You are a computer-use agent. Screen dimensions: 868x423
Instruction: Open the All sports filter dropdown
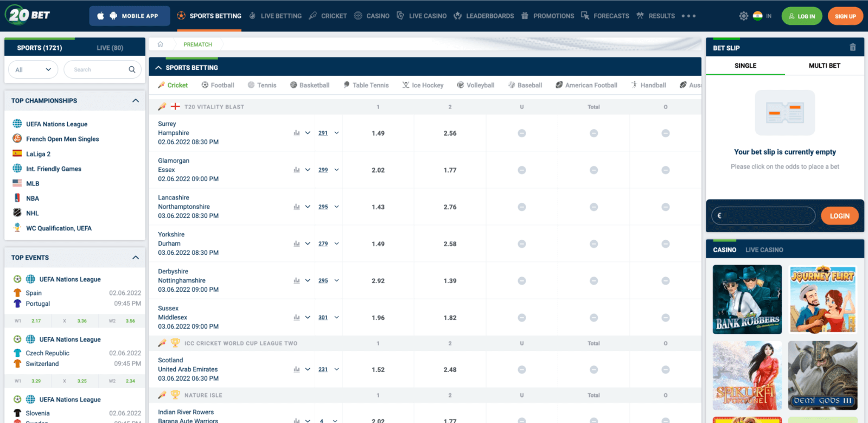point(33,69)
